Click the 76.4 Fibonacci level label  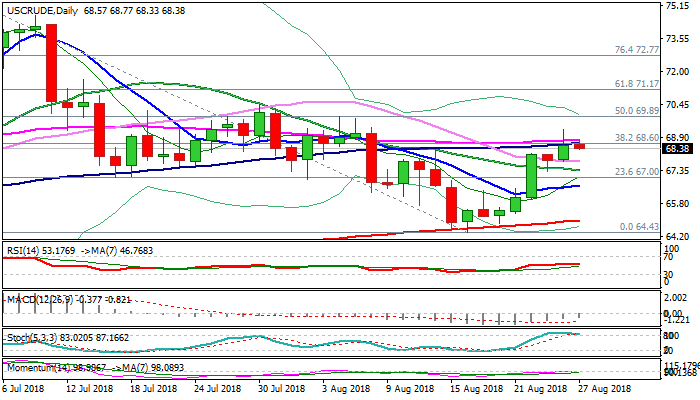coord(636,50)
